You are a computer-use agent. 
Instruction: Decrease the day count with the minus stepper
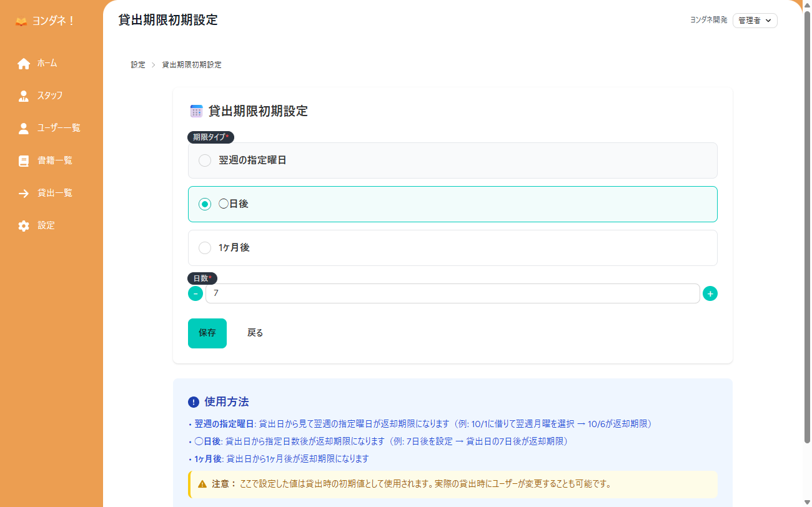196,293
